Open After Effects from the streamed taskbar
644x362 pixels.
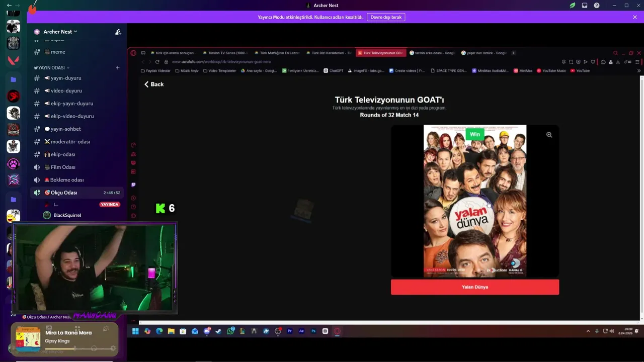pos(301,331)
